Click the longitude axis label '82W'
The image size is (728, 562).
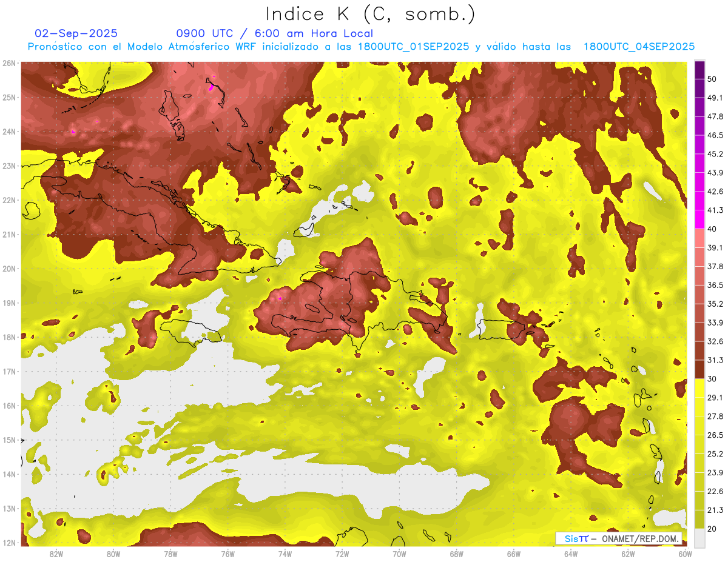pyautogui.click(x=56, y=554)
